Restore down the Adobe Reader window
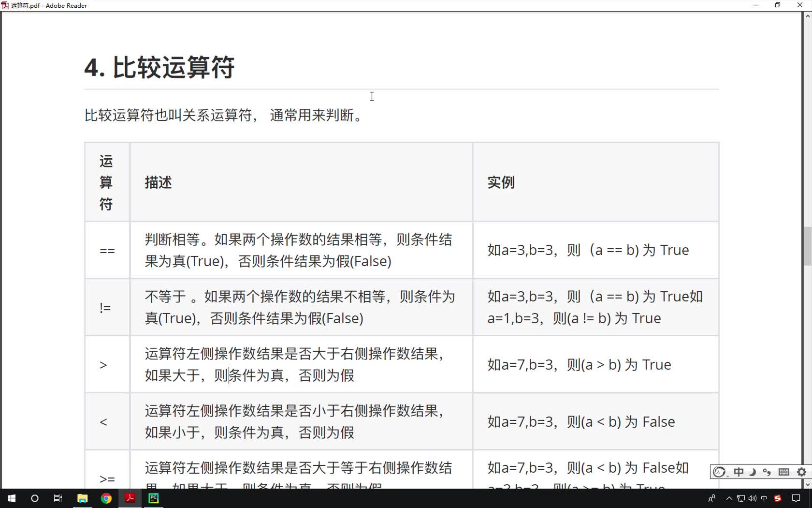 778,5
